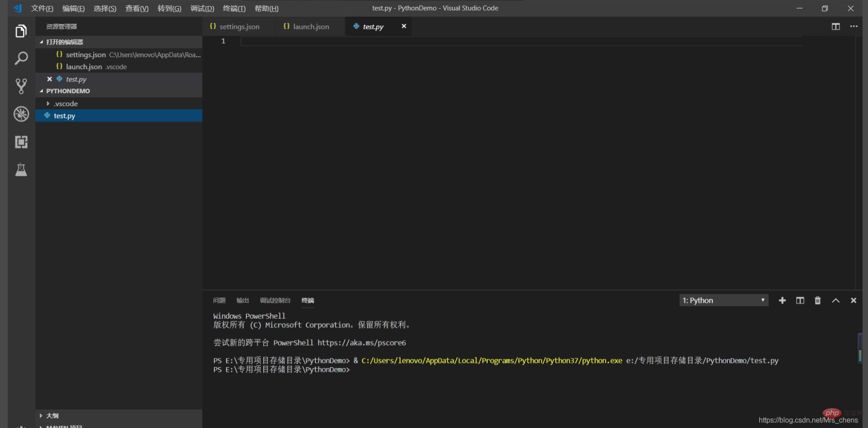Open the Test beaker icon view
Viewport: 868px width, 428px height.
21,170
